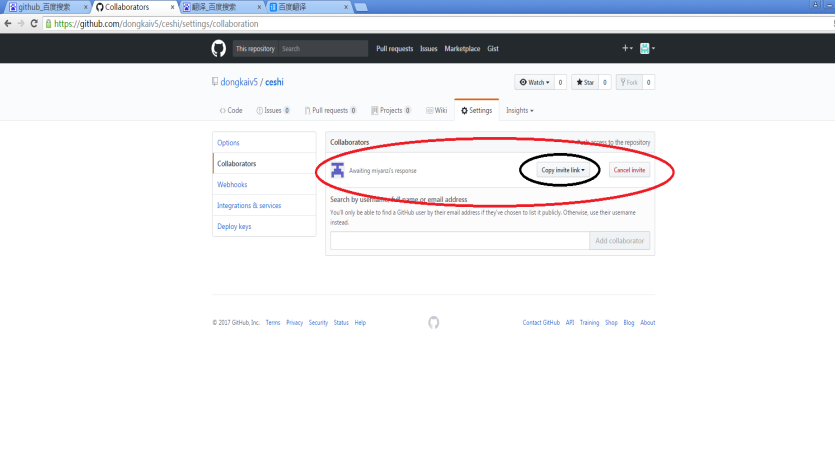Open a new browser tab
Image resolution: width=836 pixels, height=459 pixels.
pyautogui.click(x=361, y=7)
